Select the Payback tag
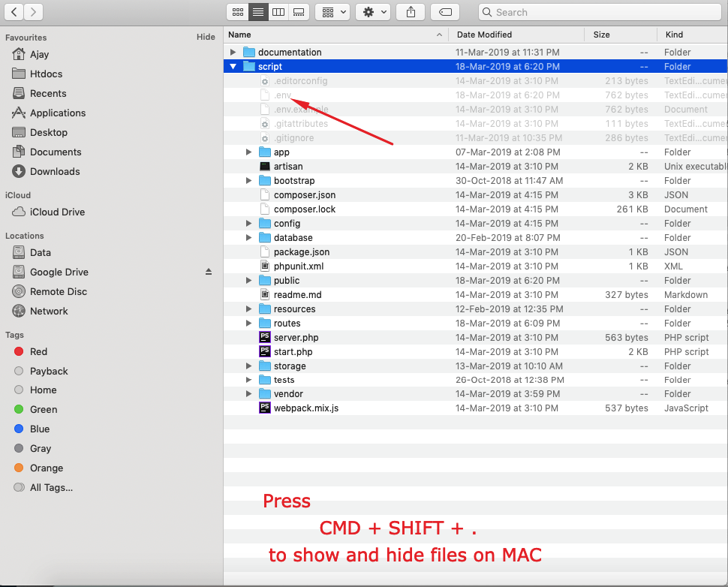This screenshot has width=728, height=587. (x=49, y=371)
